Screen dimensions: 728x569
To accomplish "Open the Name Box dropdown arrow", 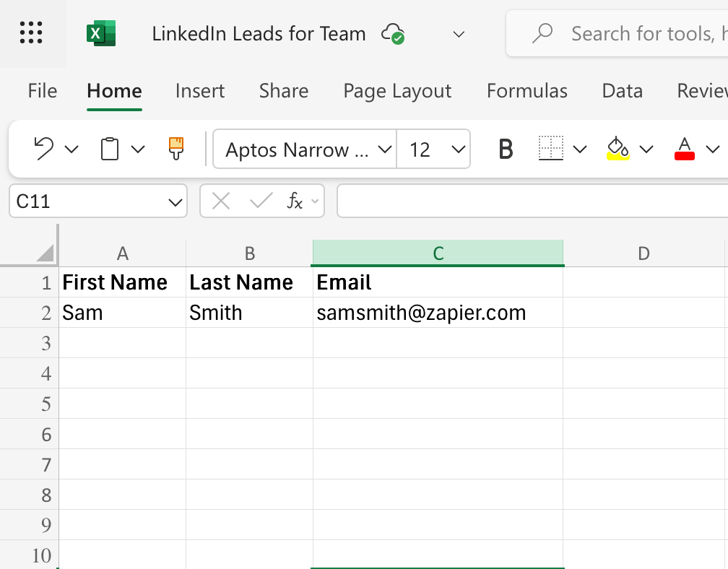I will click(x=175, y=202).
